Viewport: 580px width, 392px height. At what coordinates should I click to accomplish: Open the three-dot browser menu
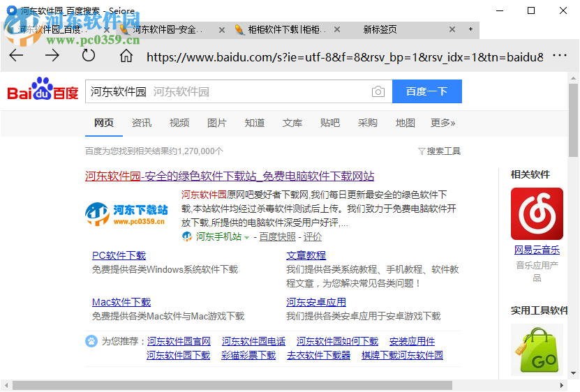[560, 56]
